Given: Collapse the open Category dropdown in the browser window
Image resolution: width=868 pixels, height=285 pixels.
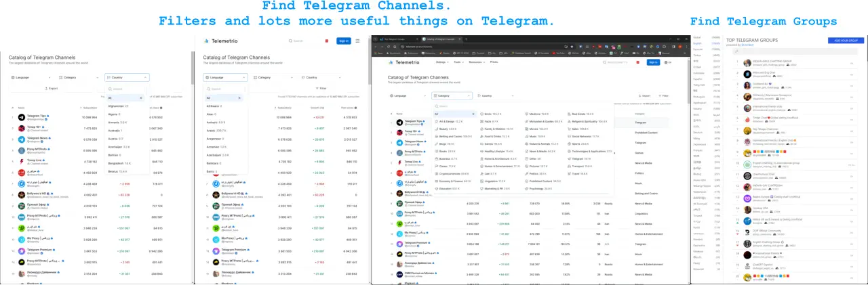Looking at the screenshot, I should pyautogui.click(x=452, y=95).
